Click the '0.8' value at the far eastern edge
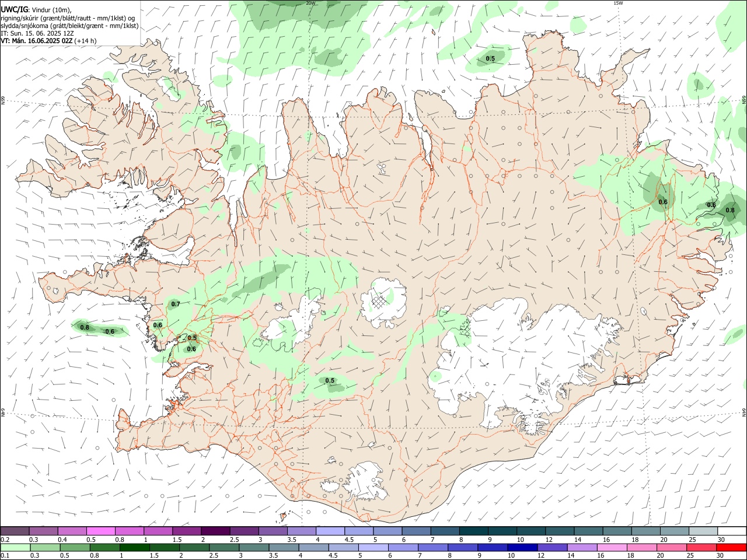This screenshot has width=747, height=560. click(x=730, y=211)
